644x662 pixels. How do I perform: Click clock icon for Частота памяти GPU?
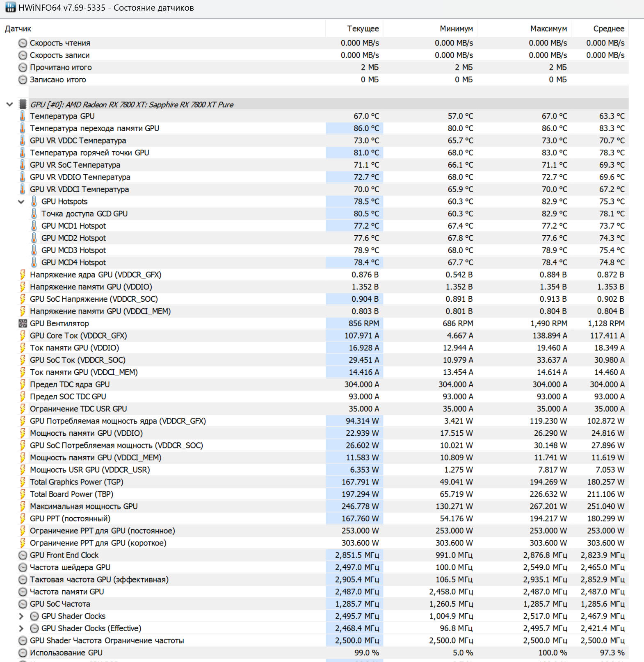pyautogui.click(x=23, y=592)
